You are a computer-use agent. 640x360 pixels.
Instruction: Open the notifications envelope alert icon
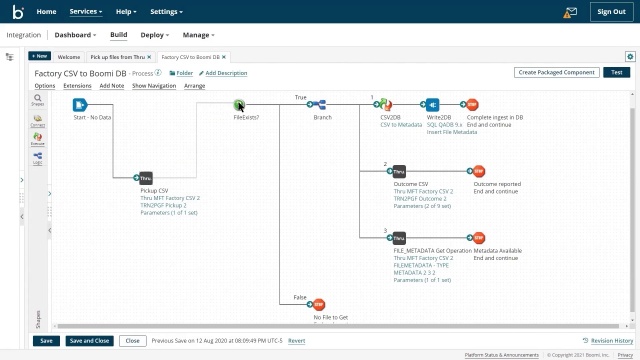click(x=570, y=12)
